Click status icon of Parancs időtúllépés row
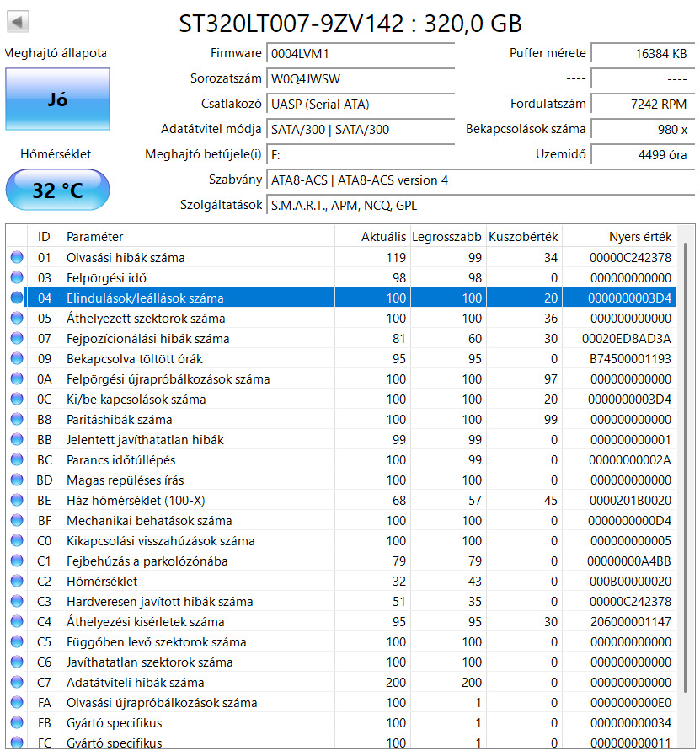 [17, 459]
